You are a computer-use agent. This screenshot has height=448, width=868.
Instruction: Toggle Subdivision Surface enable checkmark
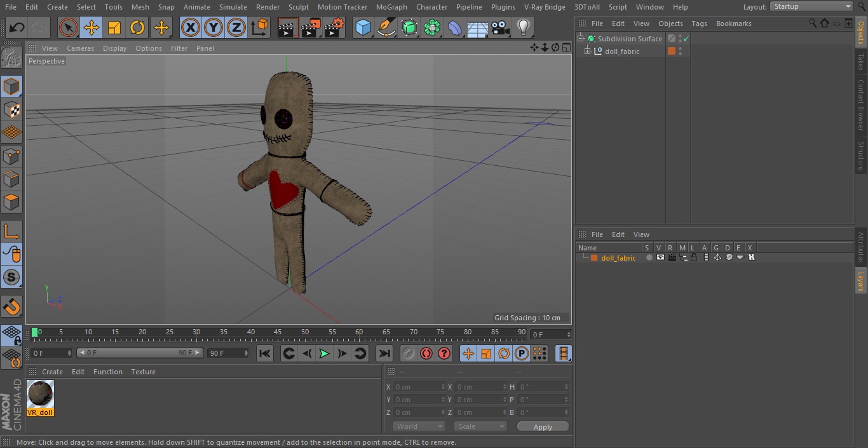click(x=686, y=39)
